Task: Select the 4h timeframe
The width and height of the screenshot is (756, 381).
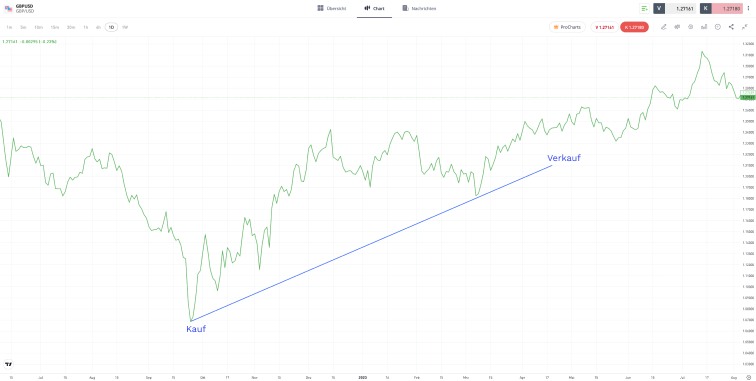Action: click(98, 27)
